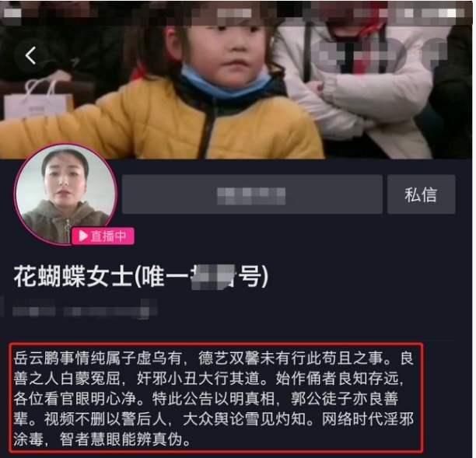
Task: Tap the pixelated item at the top left corner
Action: pos(12,12)
